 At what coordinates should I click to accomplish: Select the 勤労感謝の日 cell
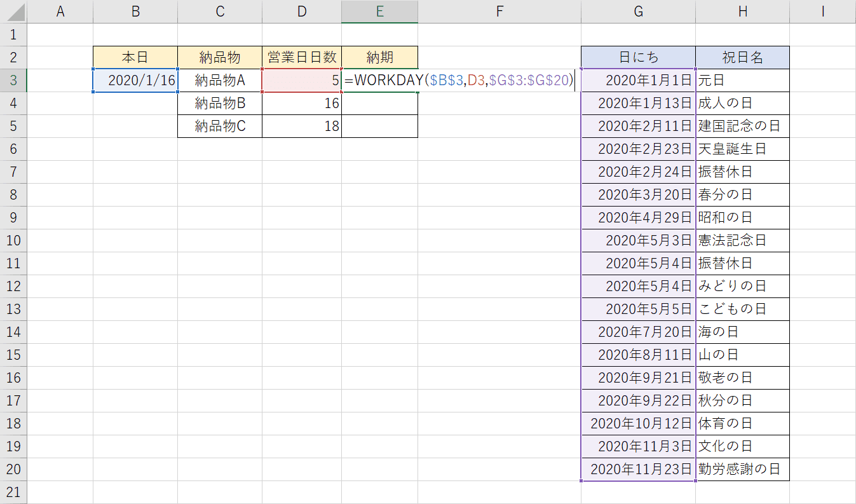[x=742, y=469]
